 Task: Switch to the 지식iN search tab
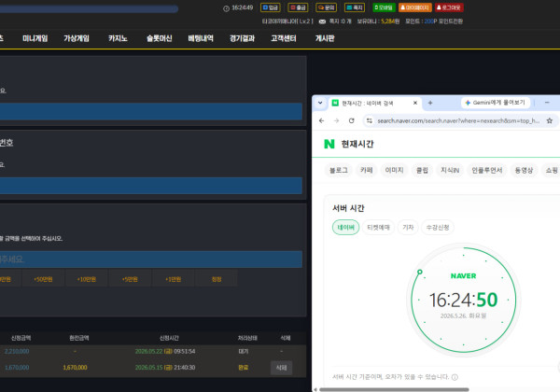tap(450, 170)
